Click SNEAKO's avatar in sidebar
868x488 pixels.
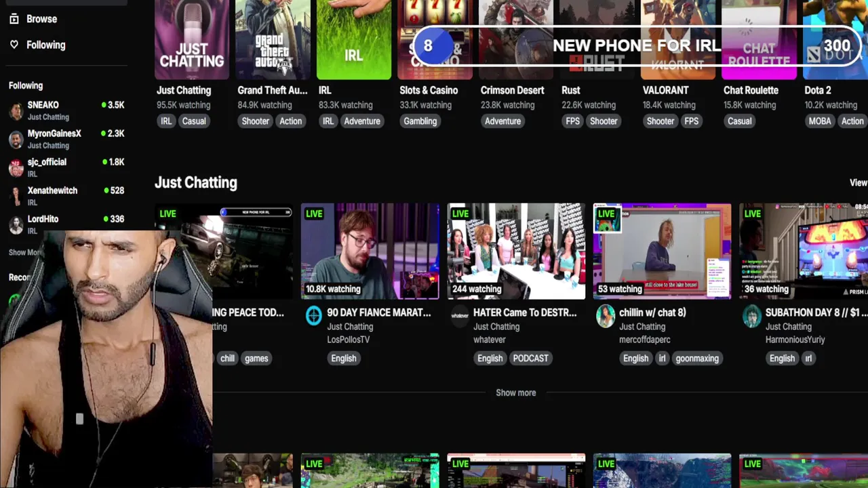(16, 111)
